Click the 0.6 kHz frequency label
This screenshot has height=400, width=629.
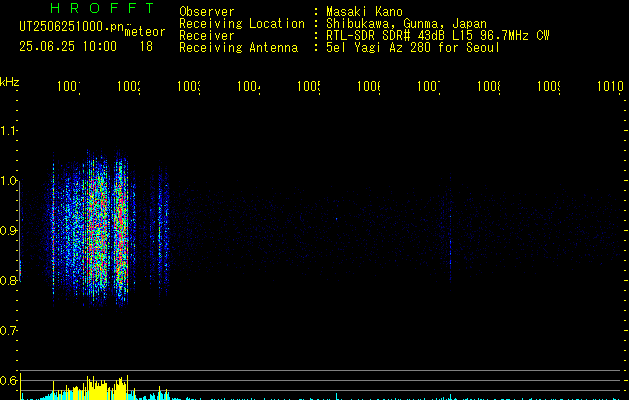pyautogui.click(x=8, y=380)
